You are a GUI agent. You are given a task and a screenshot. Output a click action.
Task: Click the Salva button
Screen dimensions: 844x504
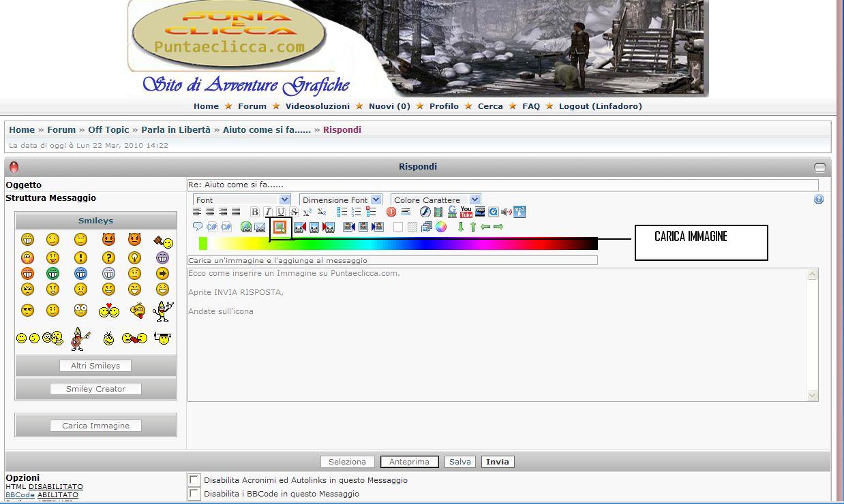pos(460,462)
